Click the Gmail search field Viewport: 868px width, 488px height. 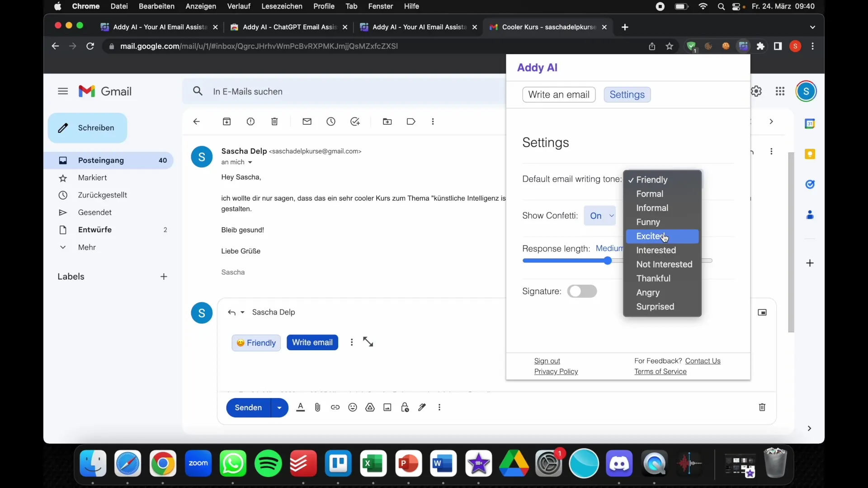[x=344, y=91]
